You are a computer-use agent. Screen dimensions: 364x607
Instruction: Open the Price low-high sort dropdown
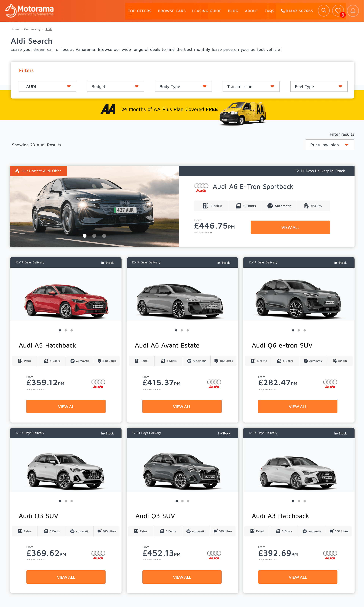[330, 145]
